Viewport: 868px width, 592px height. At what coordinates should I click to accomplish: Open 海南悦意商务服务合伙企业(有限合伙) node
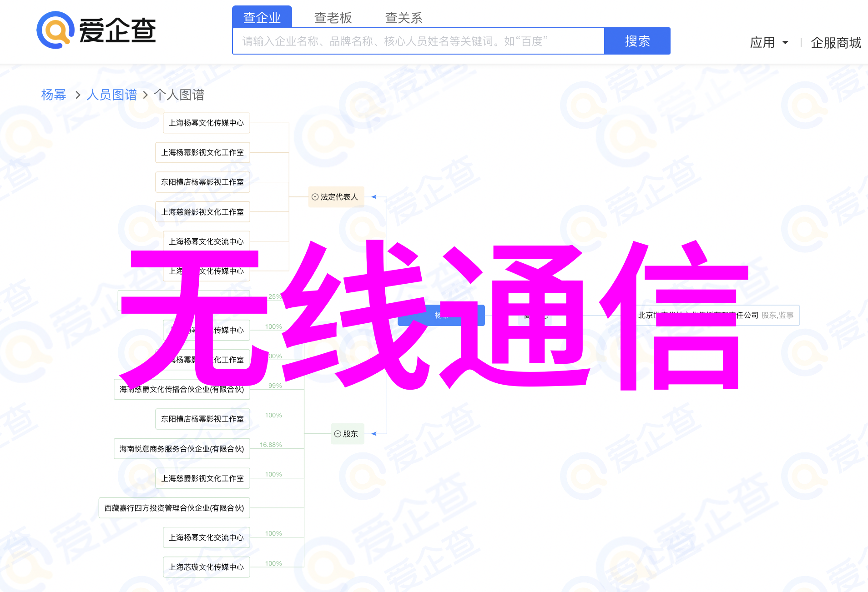click(182, 449)
